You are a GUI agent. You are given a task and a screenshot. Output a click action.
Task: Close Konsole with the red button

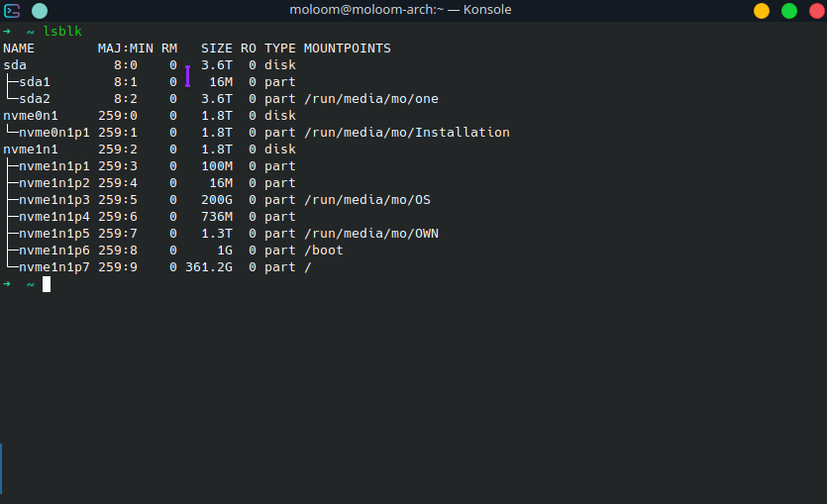(x=816, y=11)
